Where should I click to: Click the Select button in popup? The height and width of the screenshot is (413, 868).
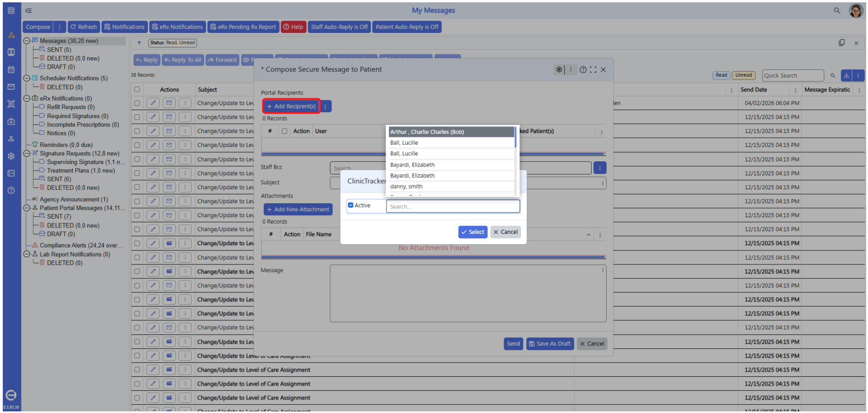[x=473, y=232]
